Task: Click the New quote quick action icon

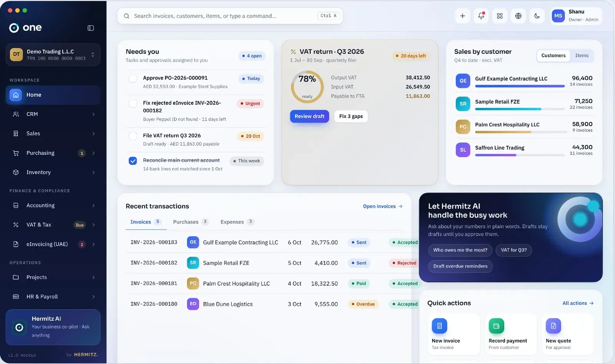Action: coord(553,326)
